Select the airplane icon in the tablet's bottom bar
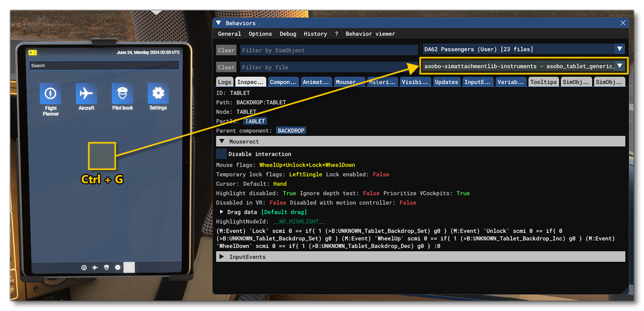This screenshot has width=644, height=311. coord(95,267)
